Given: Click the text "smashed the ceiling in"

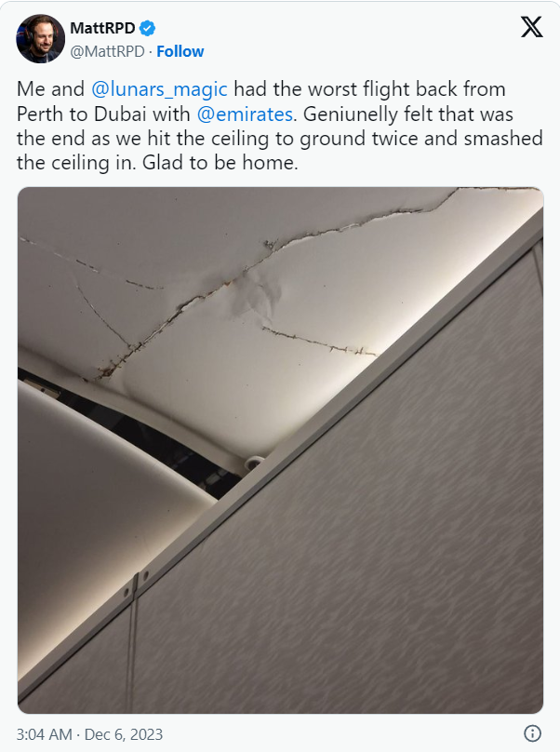Looking at the screenshot, I should 279,151.
